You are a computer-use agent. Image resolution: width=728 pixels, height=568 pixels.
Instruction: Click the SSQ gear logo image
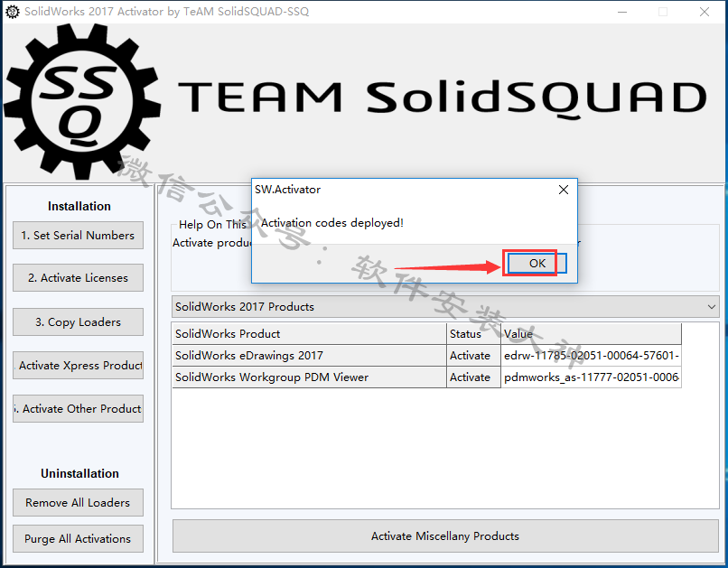[82, 101]
